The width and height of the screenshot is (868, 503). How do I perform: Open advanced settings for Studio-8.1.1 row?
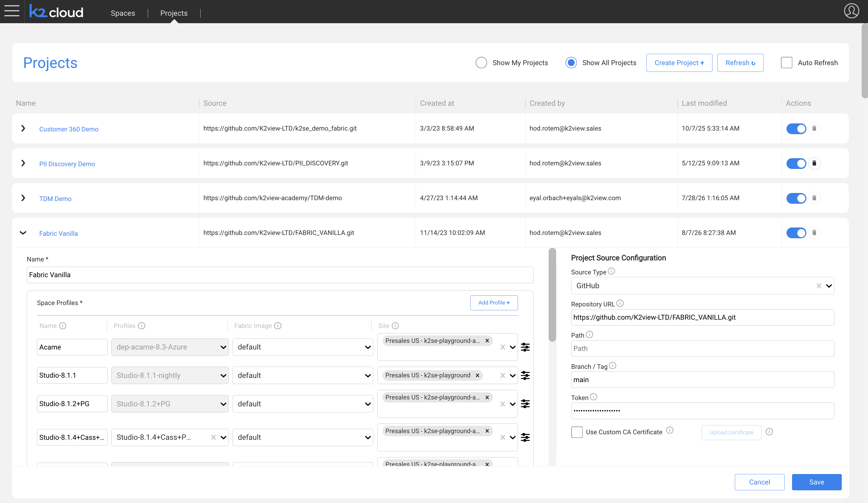click(x=525, y=375)
